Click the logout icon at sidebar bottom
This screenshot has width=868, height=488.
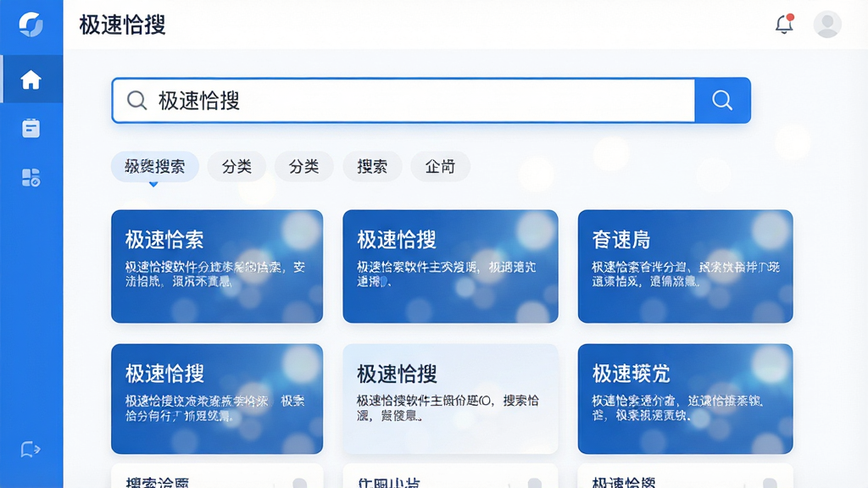[31, 449]
